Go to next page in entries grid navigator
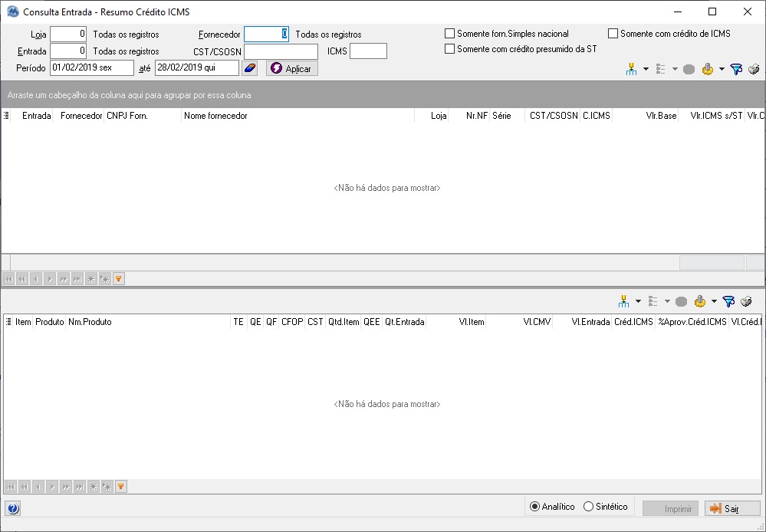The image size is (766, 532). pos(64,279)
